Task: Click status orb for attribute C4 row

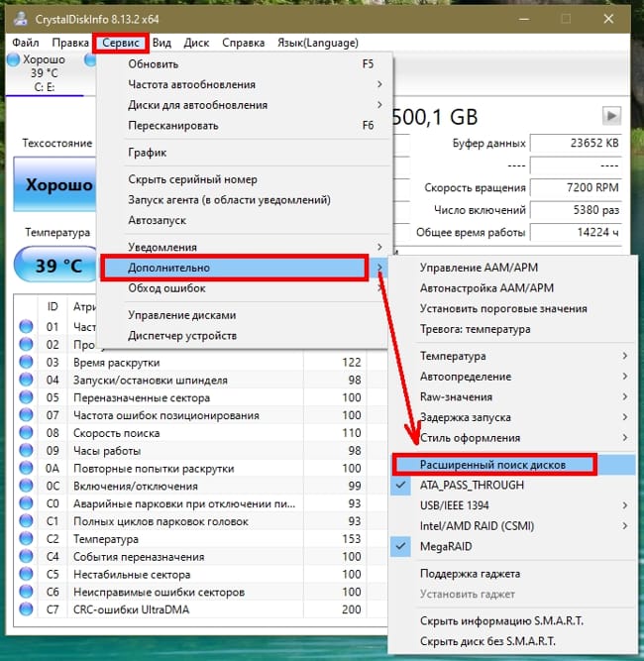Action: click(x=26, y=557)
